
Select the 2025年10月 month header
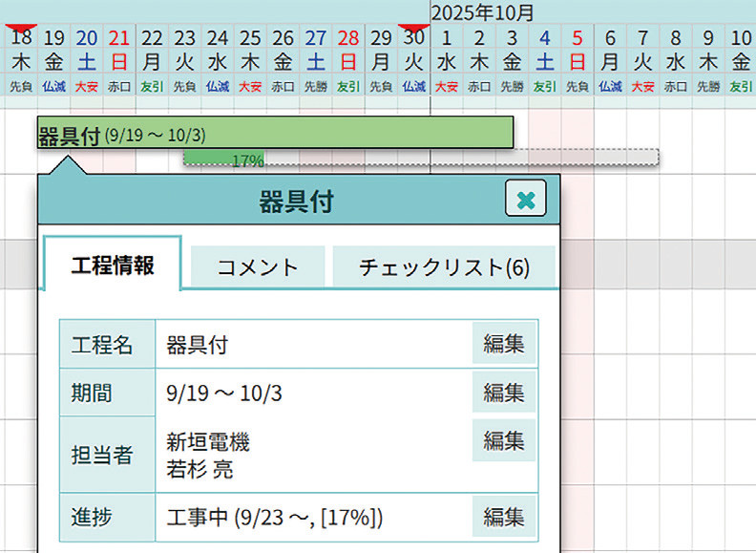click(482, 12)
